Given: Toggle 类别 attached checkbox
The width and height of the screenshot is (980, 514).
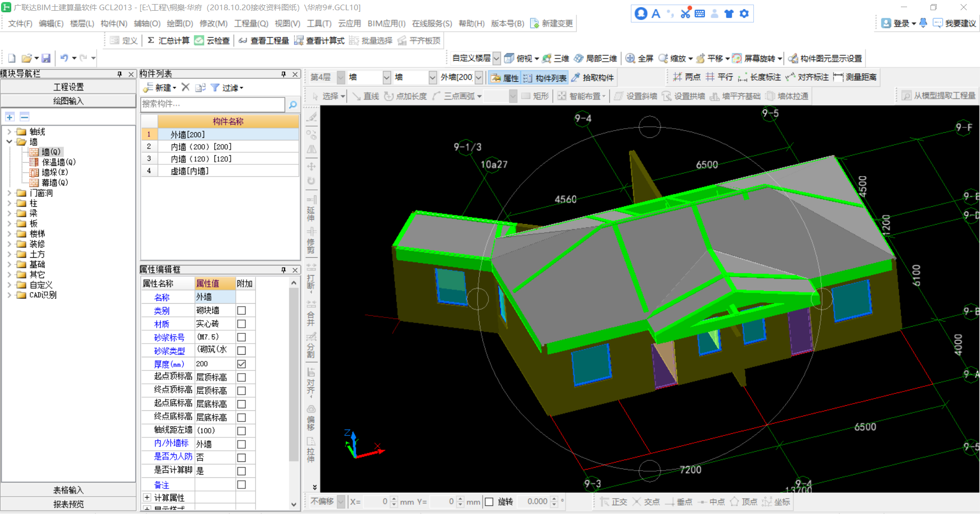Looking at the screenshot, I should [x=241, y=311].
